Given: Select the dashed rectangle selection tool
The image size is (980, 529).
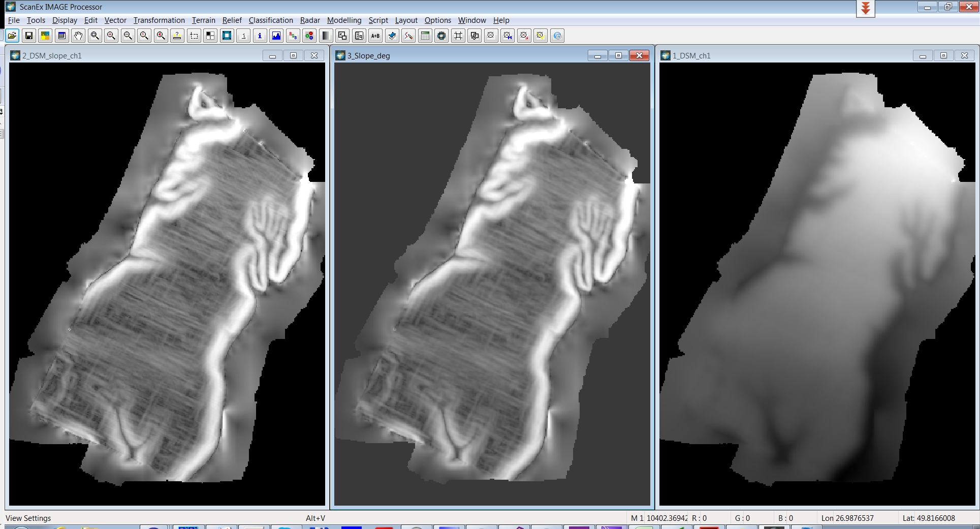Looking at the screenshot, I should pyautogui.click(x=194, y=36).
